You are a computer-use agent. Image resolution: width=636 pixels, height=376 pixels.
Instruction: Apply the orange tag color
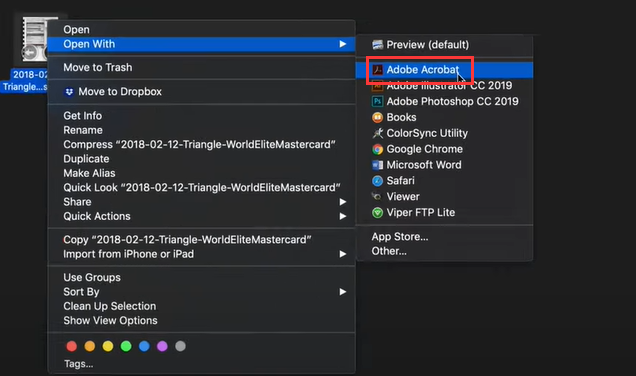[90, 346]
